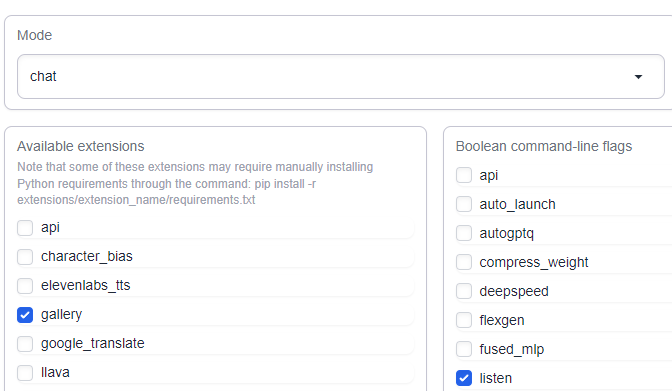Enable the flexgen flag checkbox
Image resolution: width=672 pixels, height=391 pixels.
tap(464, 320)
